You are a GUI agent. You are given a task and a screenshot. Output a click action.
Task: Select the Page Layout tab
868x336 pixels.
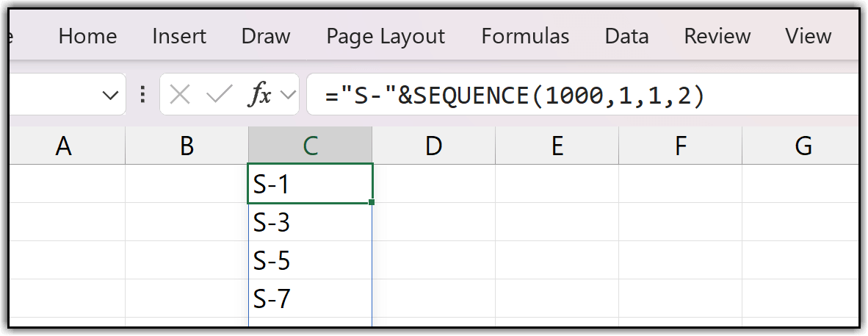click(x=386, y=36)
